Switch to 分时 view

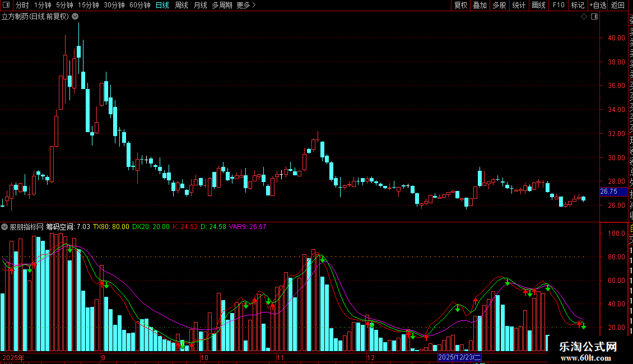click(22, 5)
